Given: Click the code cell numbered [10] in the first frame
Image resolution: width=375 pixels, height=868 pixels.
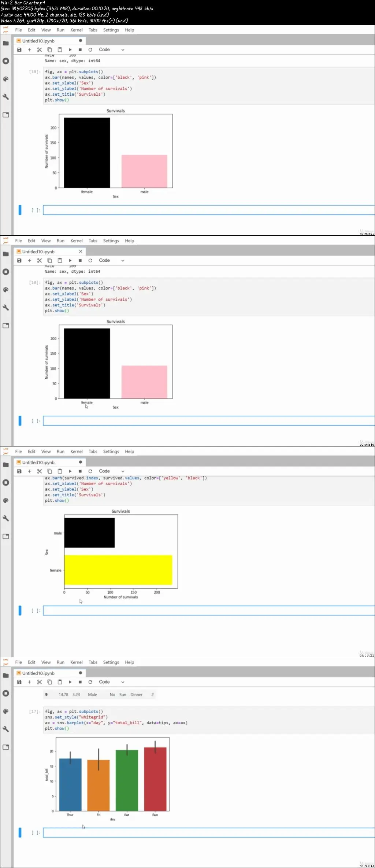Looking at the screenshot, I should point(209,86).
